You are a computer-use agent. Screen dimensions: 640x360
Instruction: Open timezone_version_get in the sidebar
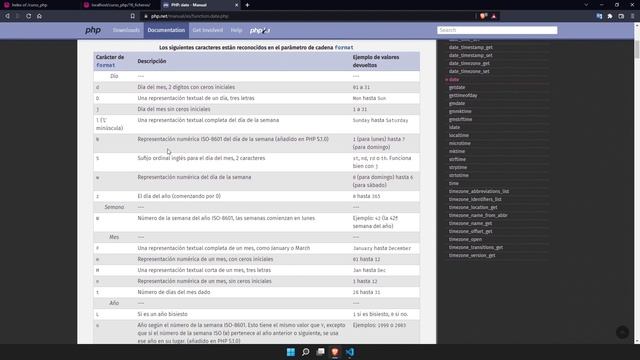point(472,256)
